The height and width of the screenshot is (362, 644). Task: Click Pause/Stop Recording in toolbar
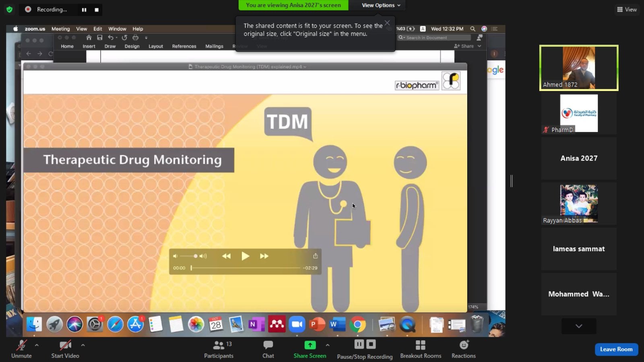coord(365,349)
